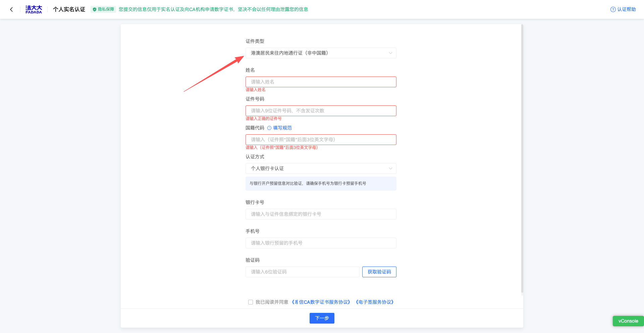This screenshot has height=333, width=644.
Task: Click the ID type dropdown chevron
Action: (390, 53)
